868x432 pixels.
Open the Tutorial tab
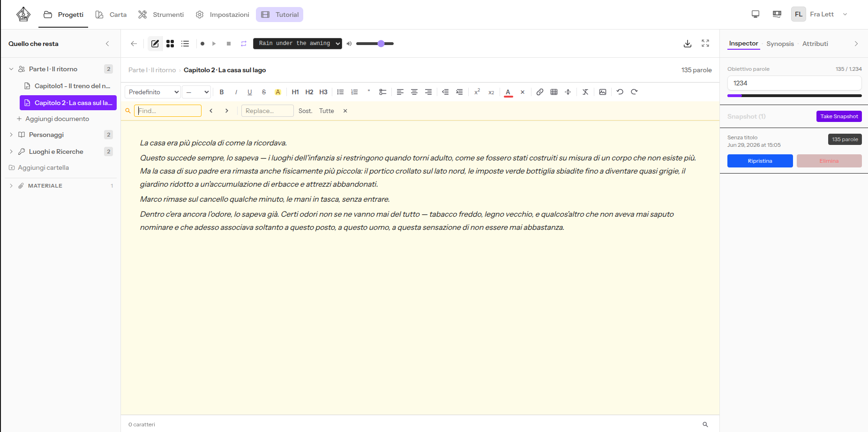click(280, 15)
